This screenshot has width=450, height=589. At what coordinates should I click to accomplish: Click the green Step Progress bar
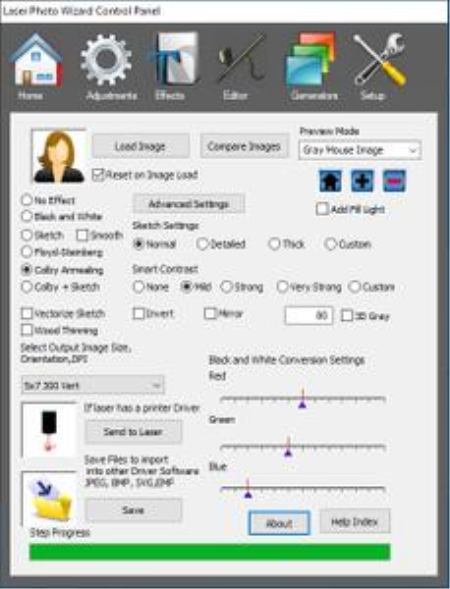pyautogui.click(x=210, y=552)
